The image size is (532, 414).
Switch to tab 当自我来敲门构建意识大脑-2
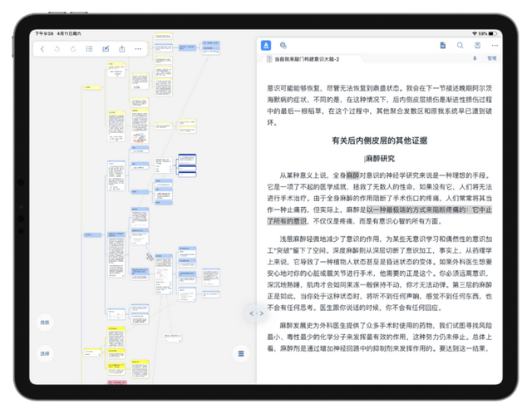[x=307, y=59]
